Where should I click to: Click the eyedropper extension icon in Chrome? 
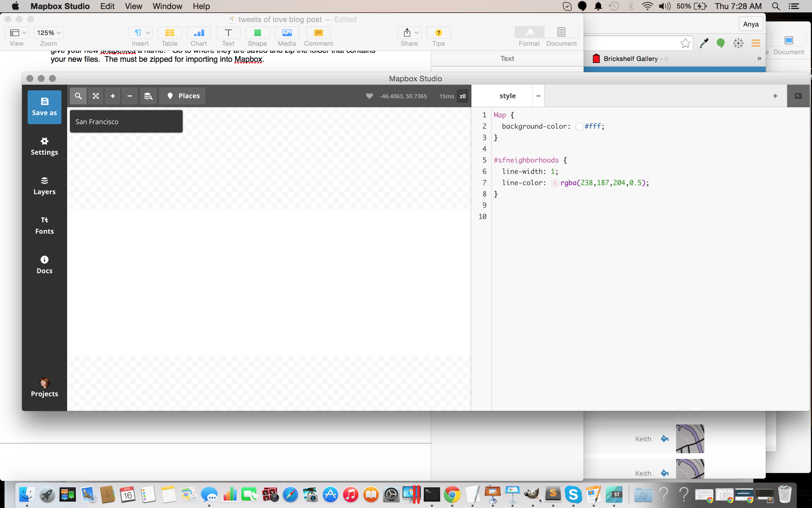[x=704, y=43]
